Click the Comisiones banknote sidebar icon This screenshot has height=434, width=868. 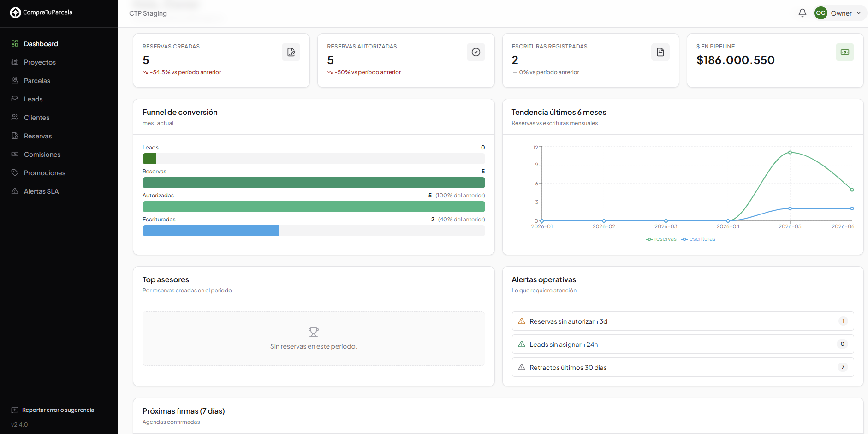pyautogui.click(x=15, y=154)
